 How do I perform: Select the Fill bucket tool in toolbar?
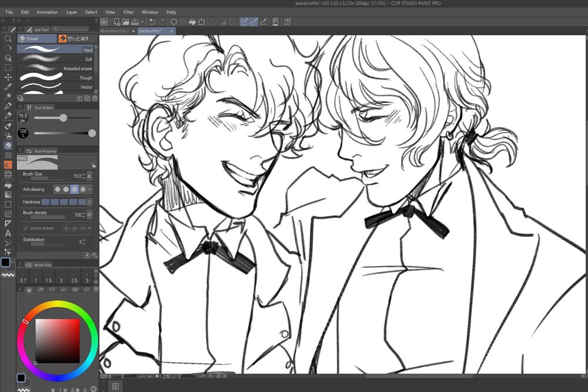(x=8, y=185)
